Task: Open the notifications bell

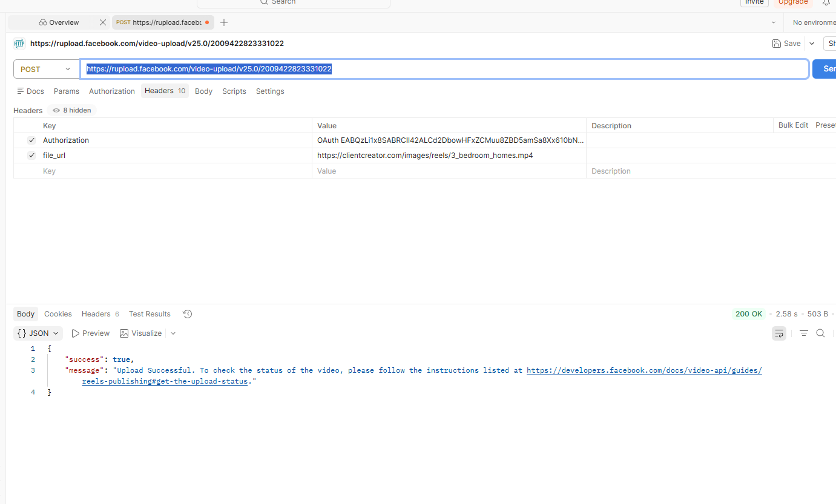Action: tap(826, 2)
